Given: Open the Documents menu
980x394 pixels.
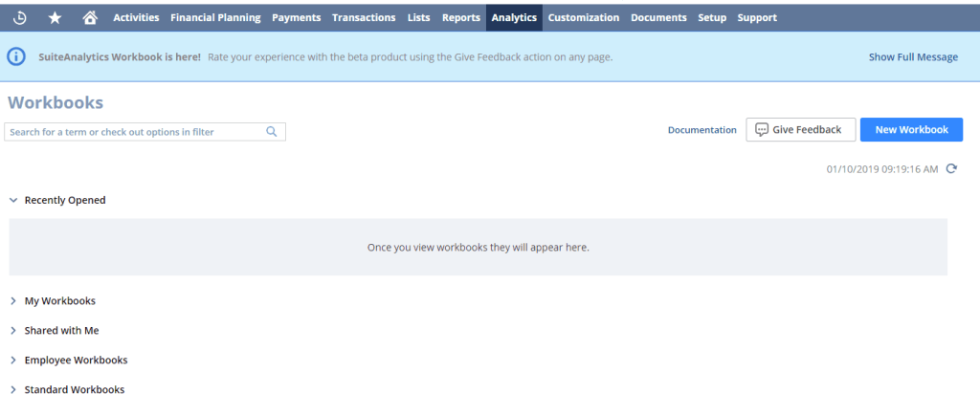Looking at the screenshot, I should click(658, 18).
